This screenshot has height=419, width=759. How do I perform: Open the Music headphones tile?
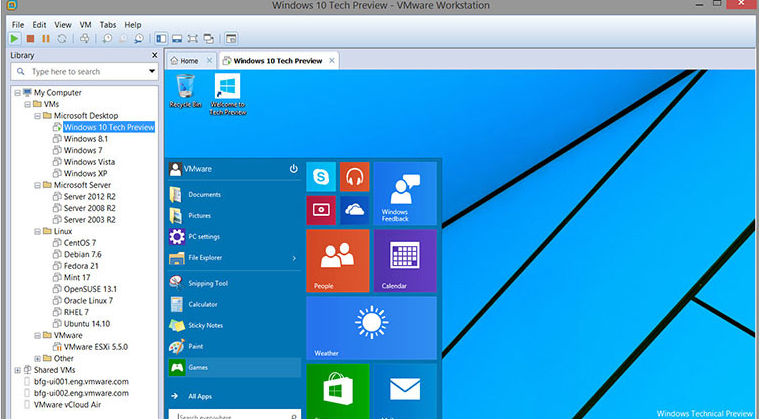click(x=354, y=177)
